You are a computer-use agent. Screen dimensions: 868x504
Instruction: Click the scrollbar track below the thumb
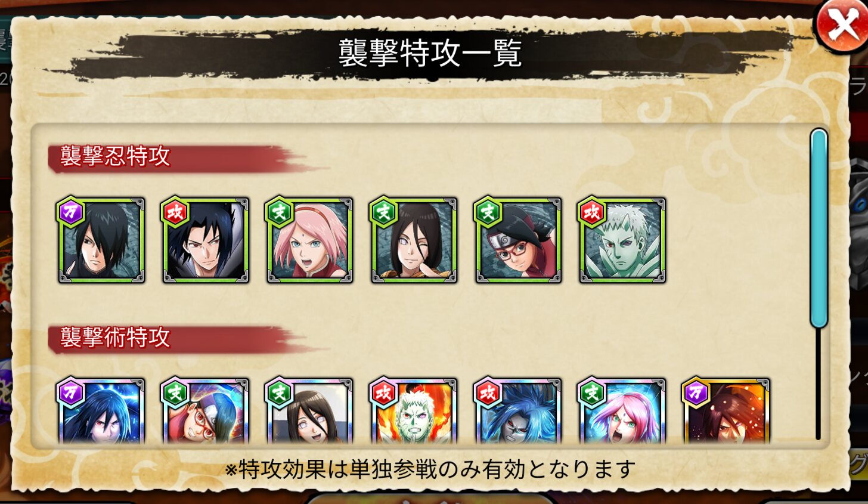(x=818, y=384)
